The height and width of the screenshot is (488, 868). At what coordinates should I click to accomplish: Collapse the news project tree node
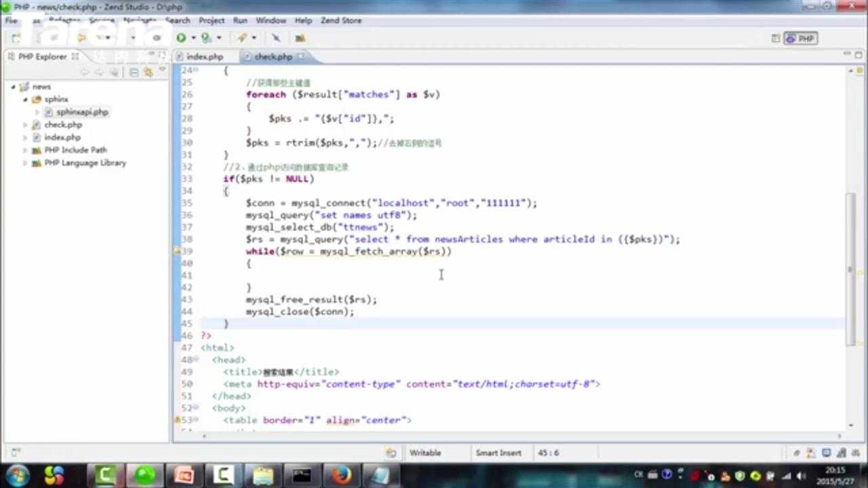[x=13, y=87]
